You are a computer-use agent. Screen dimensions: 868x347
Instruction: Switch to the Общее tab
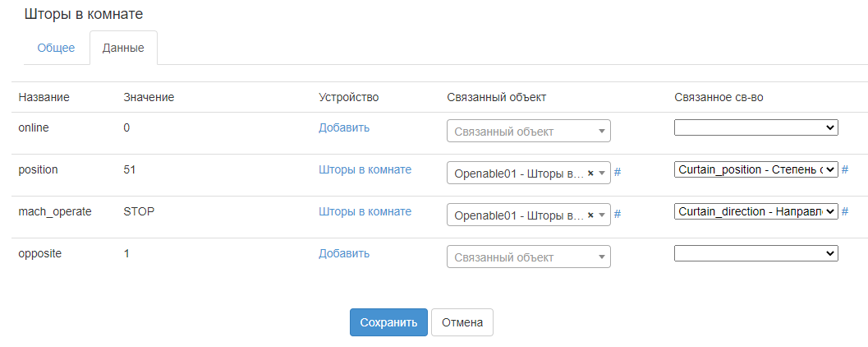pos(56,48)
